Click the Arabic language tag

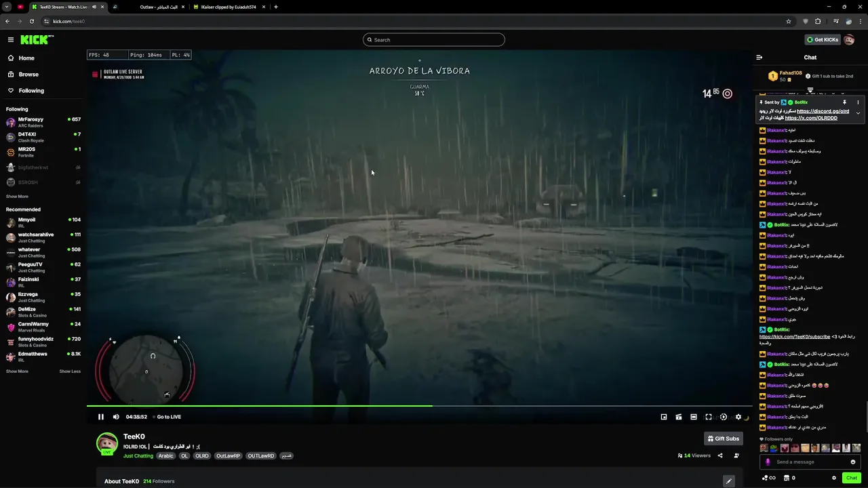pos(166,456)
